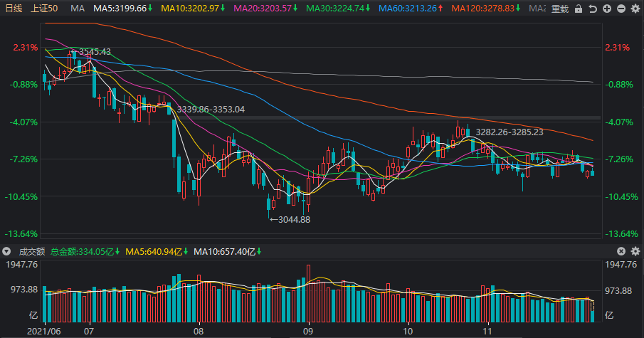Close the 成交额 volume panel with X icon

tap(621, 251)
